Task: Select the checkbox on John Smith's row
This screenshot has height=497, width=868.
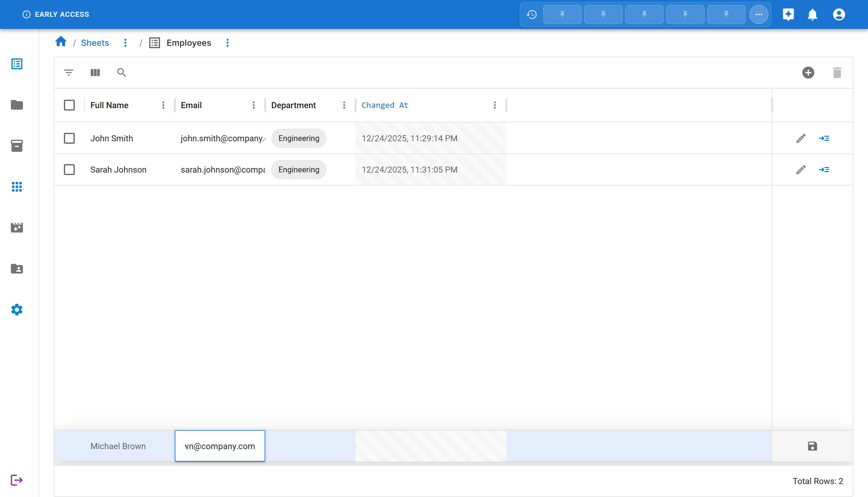Action: click(x=69, y=138)
